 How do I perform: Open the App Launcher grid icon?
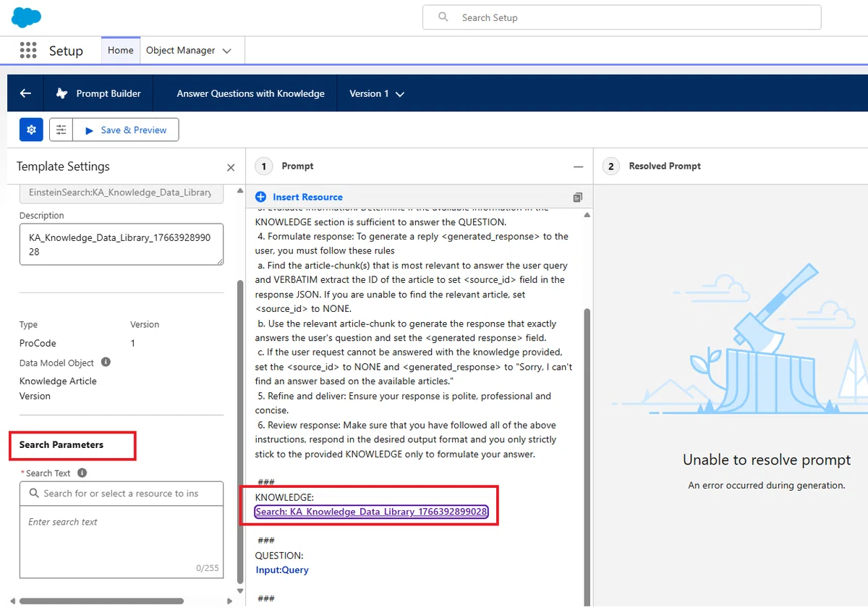pos(28,50)
